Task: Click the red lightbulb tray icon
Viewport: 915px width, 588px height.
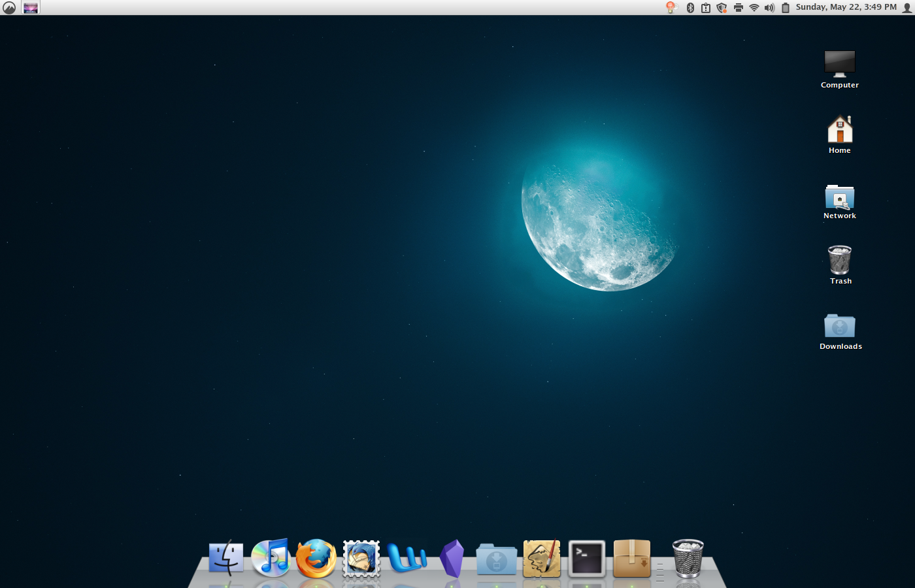Action: point(671,7)
